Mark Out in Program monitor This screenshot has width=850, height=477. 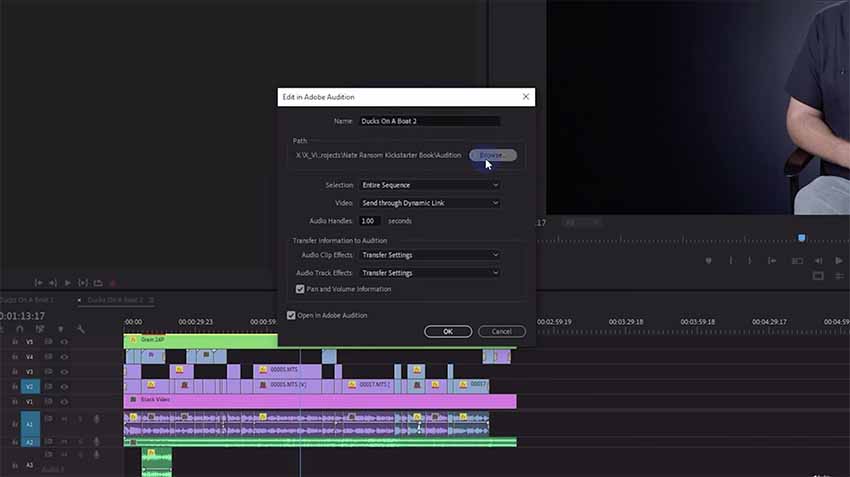(x=750, y=261)
